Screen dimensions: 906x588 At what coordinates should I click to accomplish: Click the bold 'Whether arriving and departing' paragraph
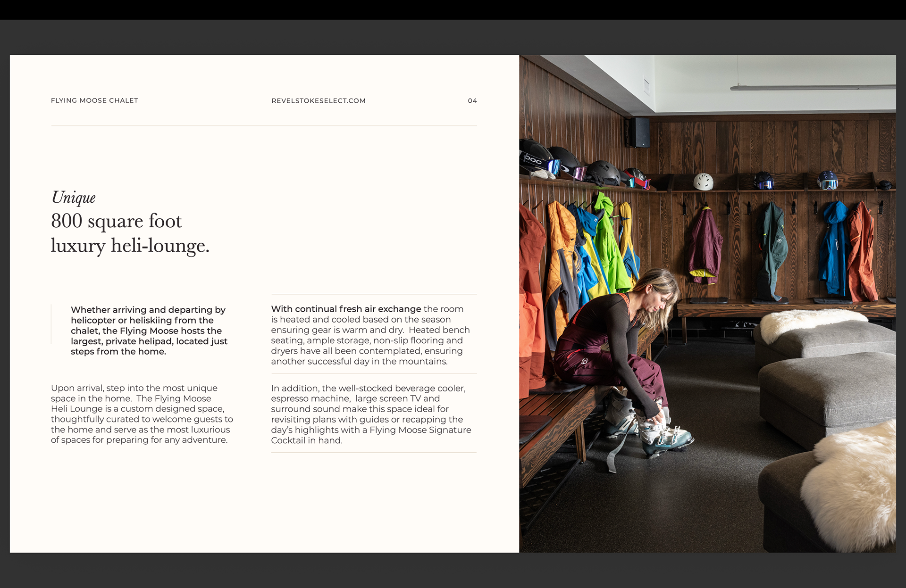[x=149, y=331]
